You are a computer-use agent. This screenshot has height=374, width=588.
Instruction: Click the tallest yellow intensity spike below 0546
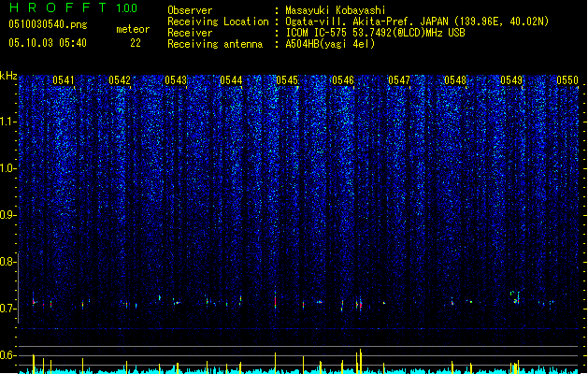point(361,361)
